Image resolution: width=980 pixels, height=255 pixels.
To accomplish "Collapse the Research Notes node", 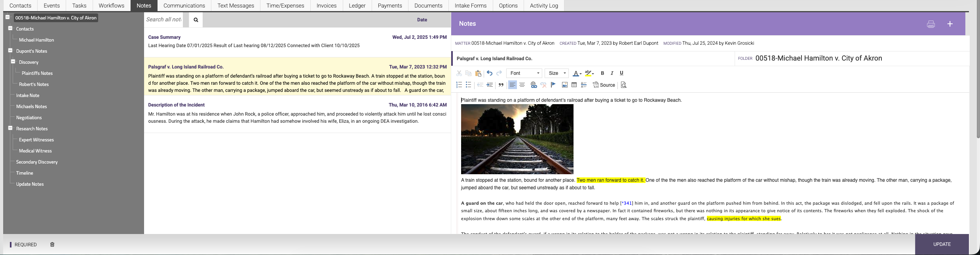I will pyautogui.click(x=10, y=128).
